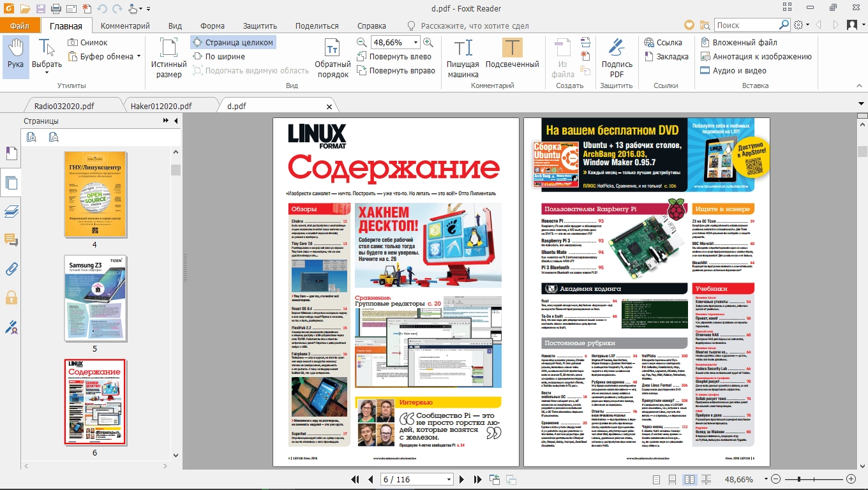The height and width of the screenshot is (490, 868).
Task: Open ribbon zoom percentage dropdown
Action: coord(415,43)
